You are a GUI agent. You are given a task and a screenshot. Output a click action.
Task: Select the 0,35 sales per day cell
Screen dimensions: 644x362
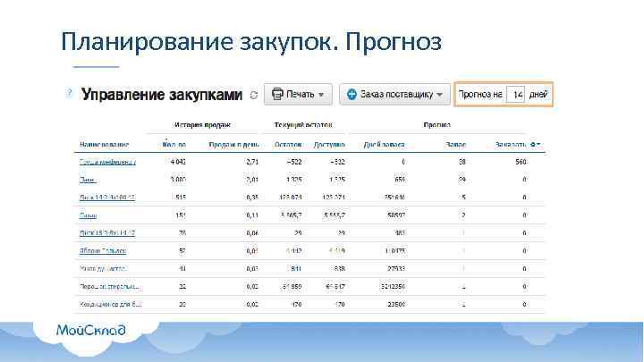tap(252, 198)
